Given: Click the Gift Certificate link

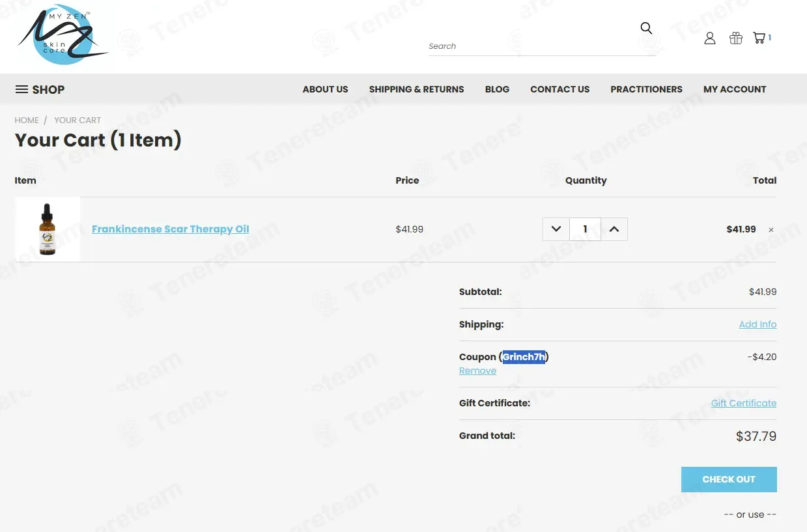Looking at the screenshot, I should click(744, 403).
